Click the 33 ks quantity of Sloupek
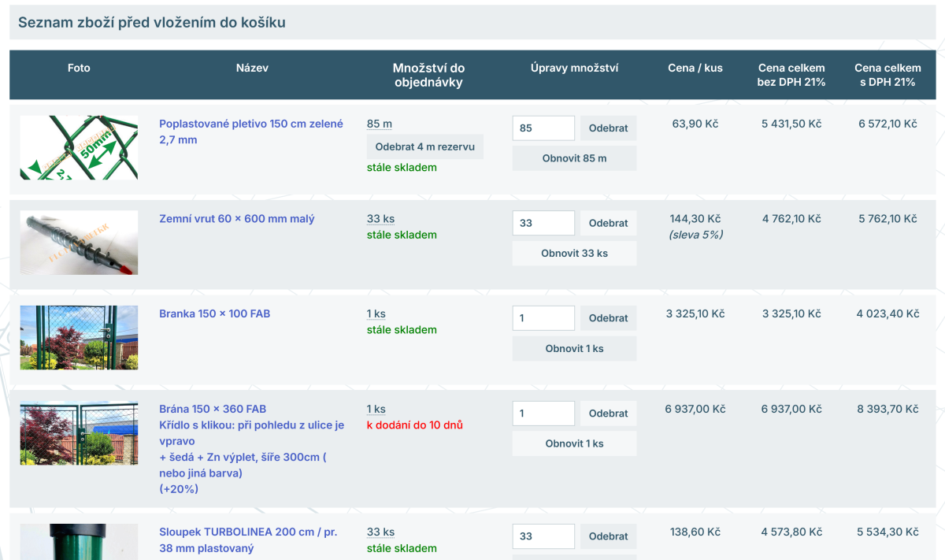 click(381, 532)
